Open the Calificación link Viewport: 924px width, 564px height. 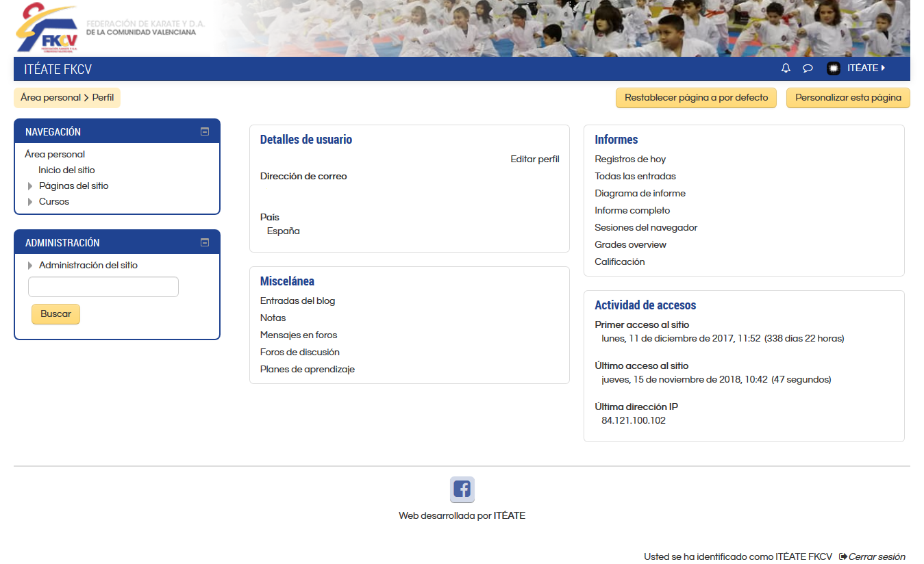(x=620, y=262)
